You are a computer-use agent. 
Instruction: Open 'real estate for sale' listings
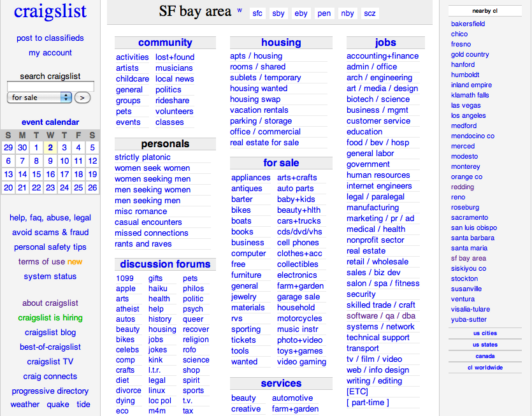(x=264, y=143)
